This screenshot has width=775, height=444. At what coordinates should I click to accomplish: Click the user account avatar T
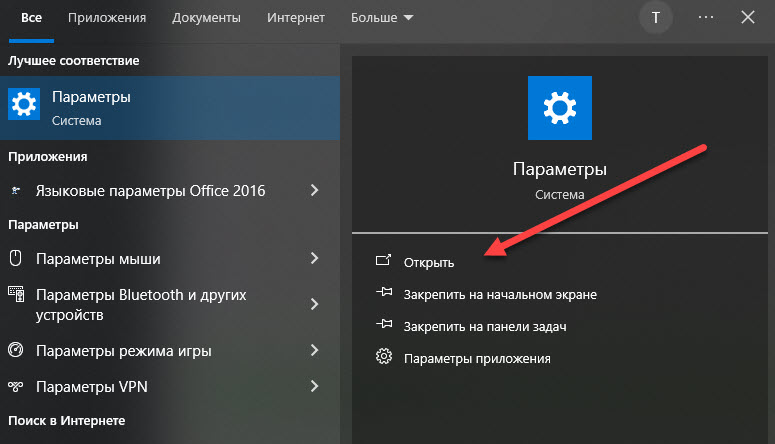point(656,18)
